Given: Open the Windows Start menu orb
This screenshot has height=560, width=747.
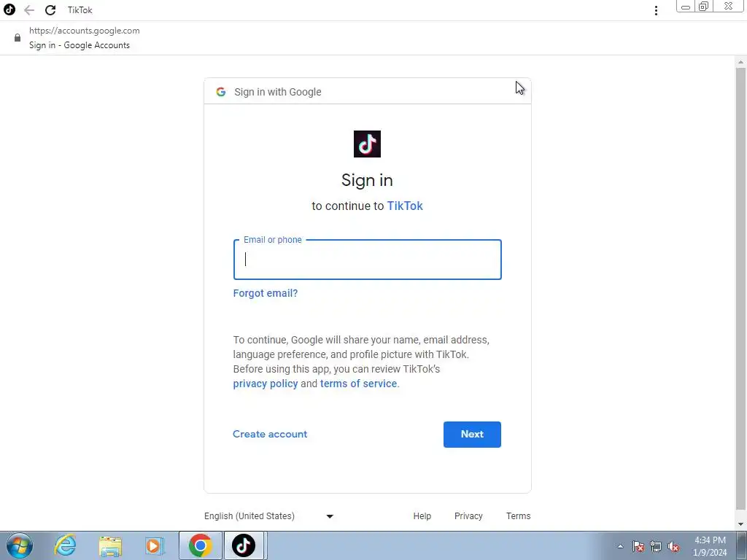Looking at the screenshot, I should click(20, 545).
